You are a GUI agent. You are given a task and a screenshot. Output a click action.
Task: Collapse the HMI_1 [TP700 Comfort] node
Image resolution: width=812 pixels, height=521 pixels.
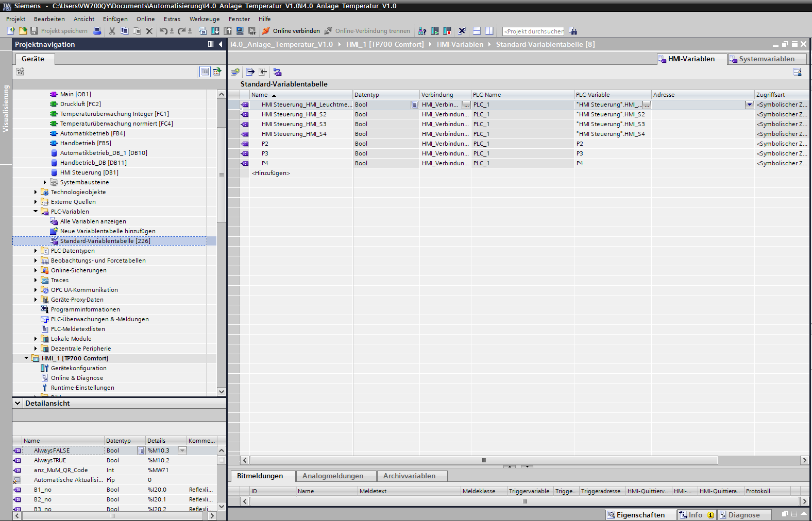[x=26, y=358]
